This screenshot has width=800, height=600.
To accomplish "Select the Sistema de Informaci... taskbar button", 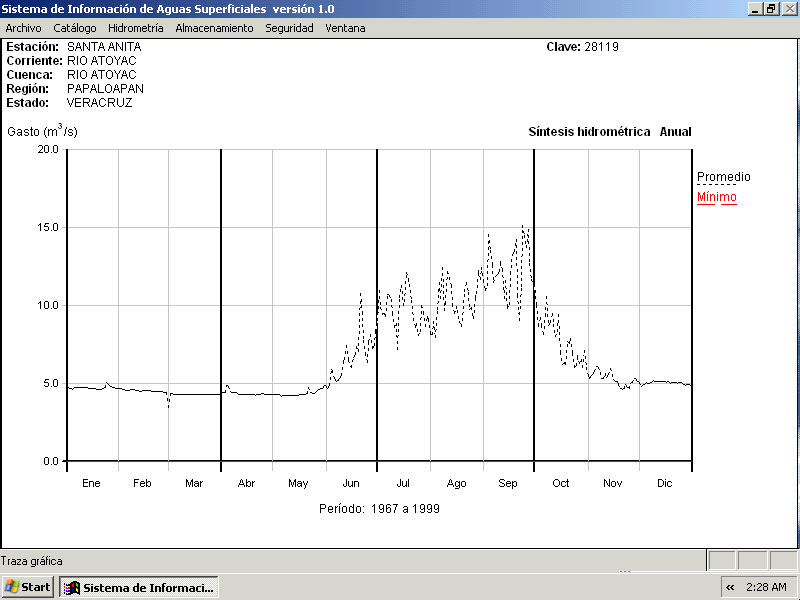I will coord(138,587).
